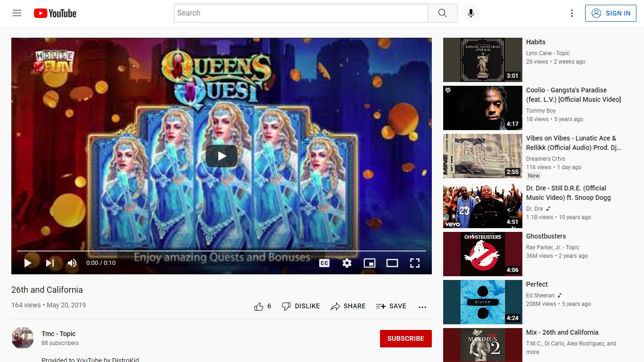
Task: Open the hamburger guide menu
Action: click(17, 13)
